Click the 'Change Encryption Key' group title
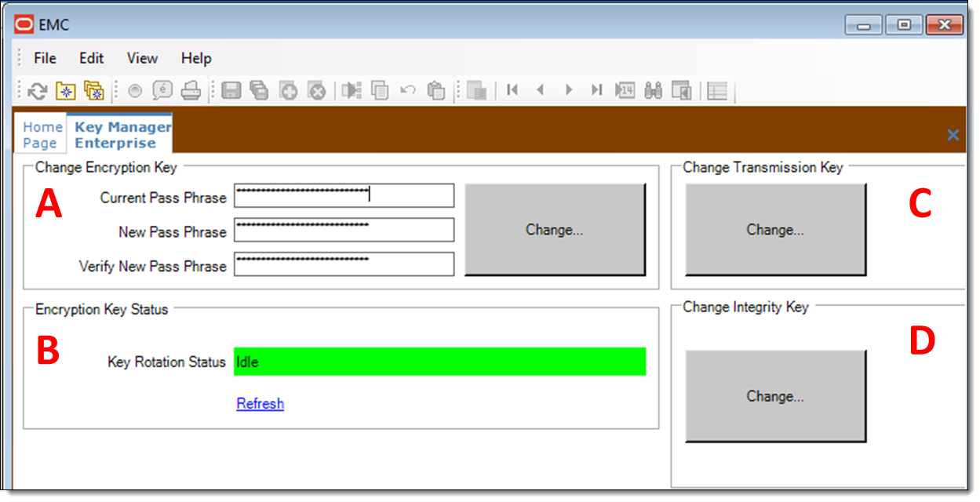The image size is (980, 502). tap(107, 166)
